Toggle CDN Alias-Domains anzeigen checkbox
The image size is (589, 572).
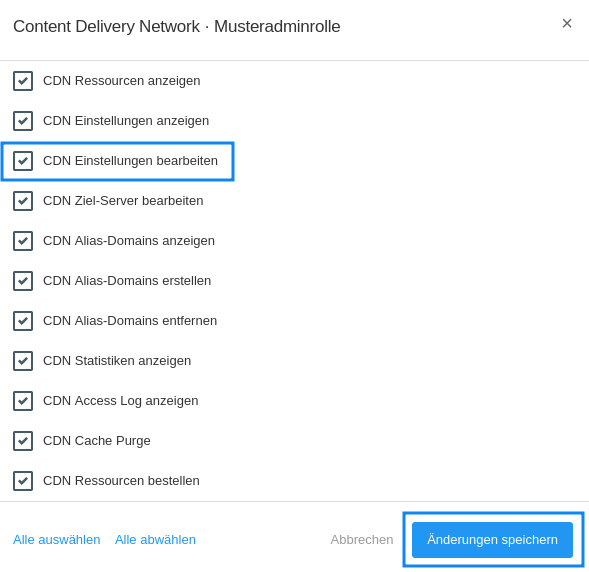tap(23, 241)
